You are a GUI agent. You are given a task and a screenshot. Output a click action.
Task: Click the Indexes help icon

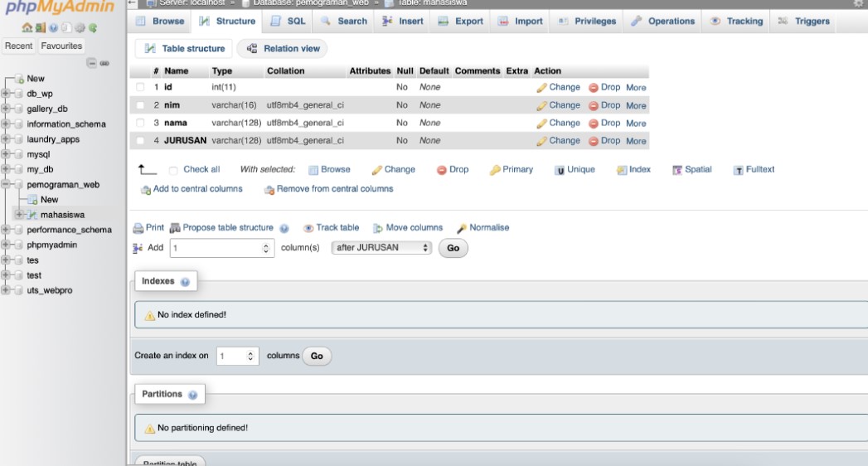(x=184, y=281)
